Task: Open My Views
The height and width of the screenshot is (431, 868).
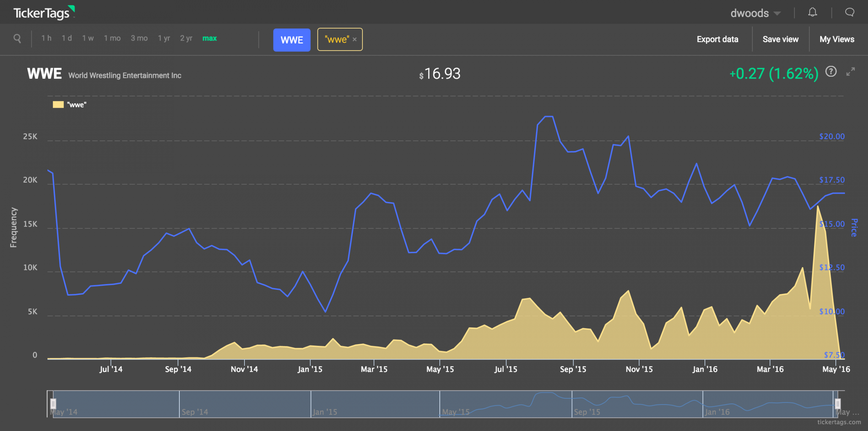Action: point(837,39)
